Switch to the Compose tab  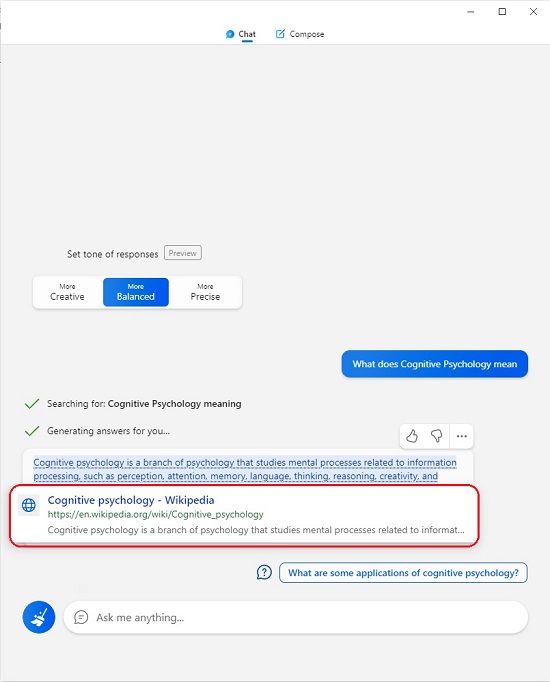300,34
